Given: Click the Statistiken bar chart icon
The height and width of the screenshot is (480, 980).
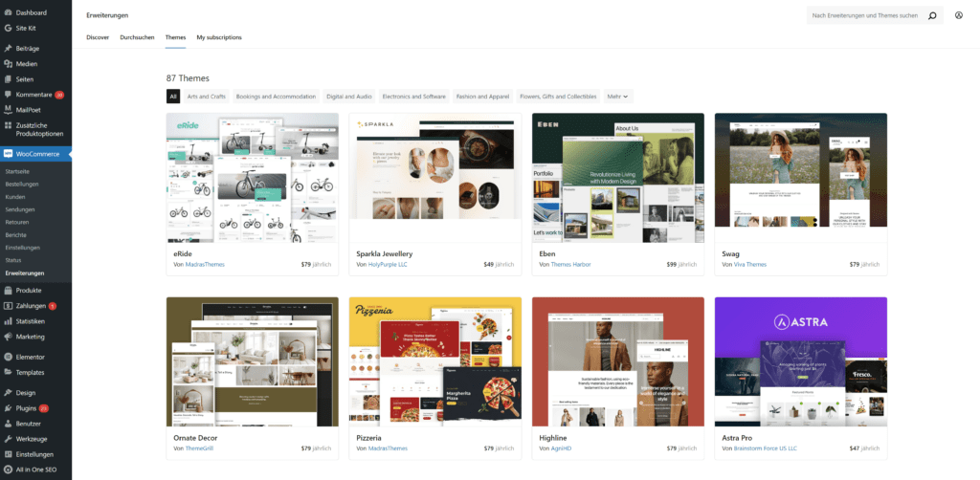Looking at the screenshot, I should (x=8, y=321).
